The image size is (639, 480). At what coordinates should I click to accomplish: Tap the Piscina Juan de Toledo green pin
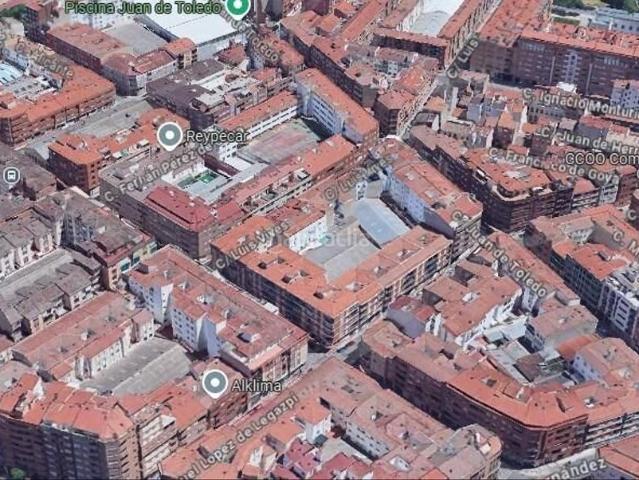tap(238, 8)
